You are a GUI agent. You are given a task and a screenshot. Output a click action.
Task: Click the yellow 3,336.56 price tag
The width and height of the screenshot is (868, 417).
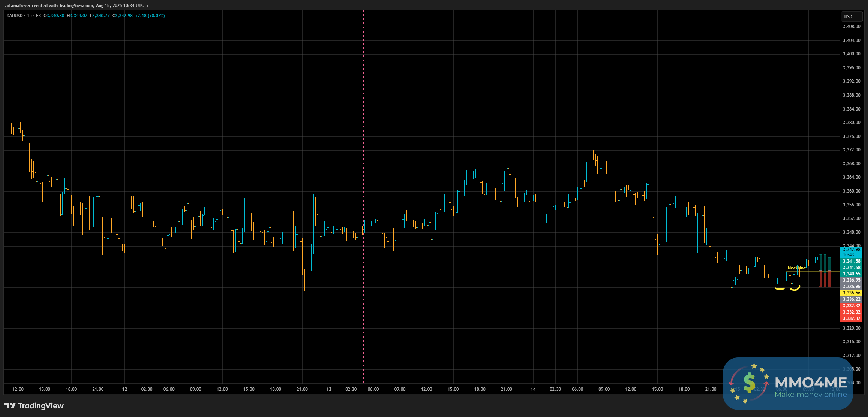(x=851, y=293)
